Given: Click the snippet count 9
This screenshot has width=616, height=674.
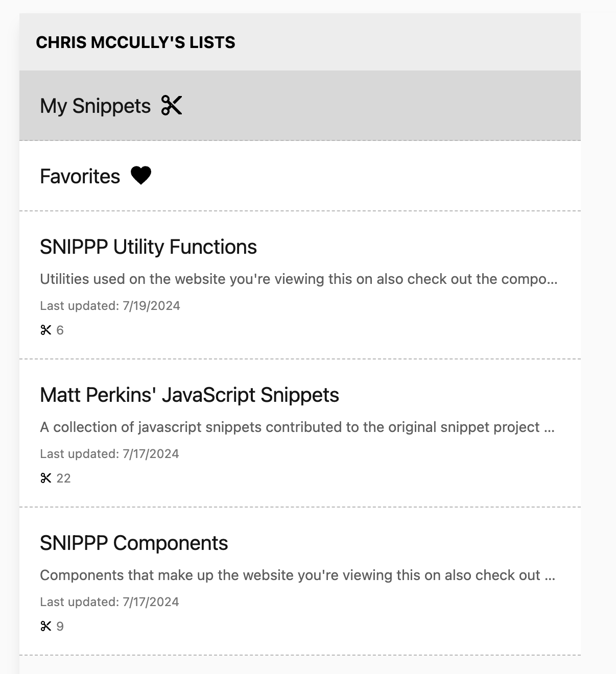Looking at the screenshot, I should (x=60, y=627).
